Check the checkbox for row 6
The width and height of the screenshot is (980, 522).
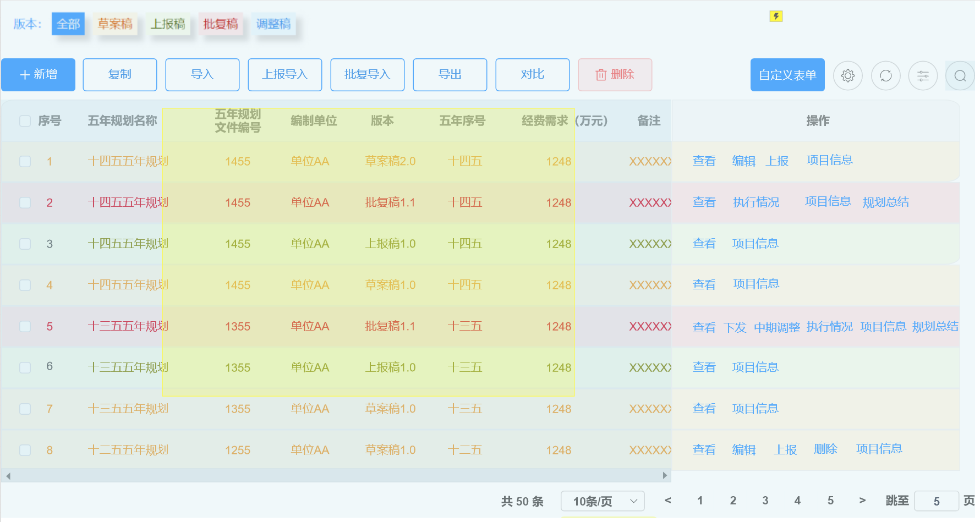25,367
